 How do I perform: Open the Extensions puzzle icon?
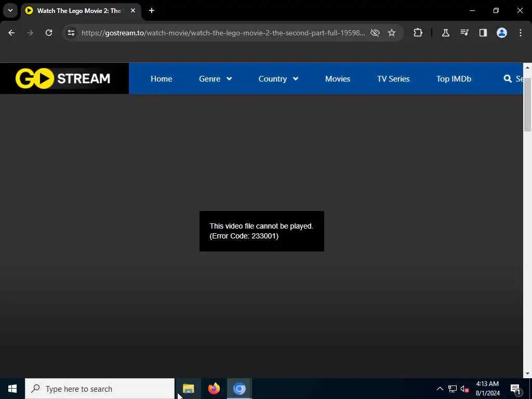coord(418,33)
